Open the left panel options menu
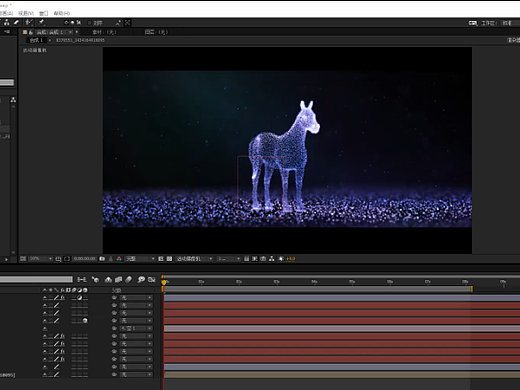Viewport: 520px width, 390px height. [x=7, y=31]
